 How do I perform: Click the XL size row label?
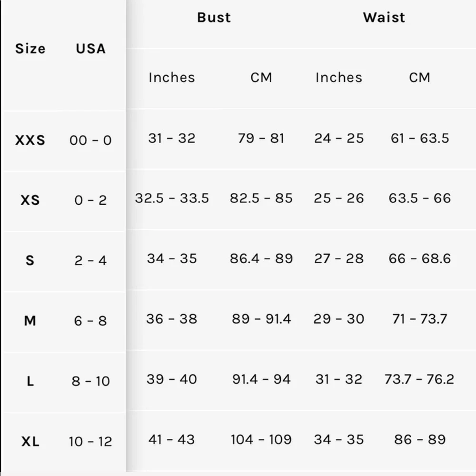30,441
